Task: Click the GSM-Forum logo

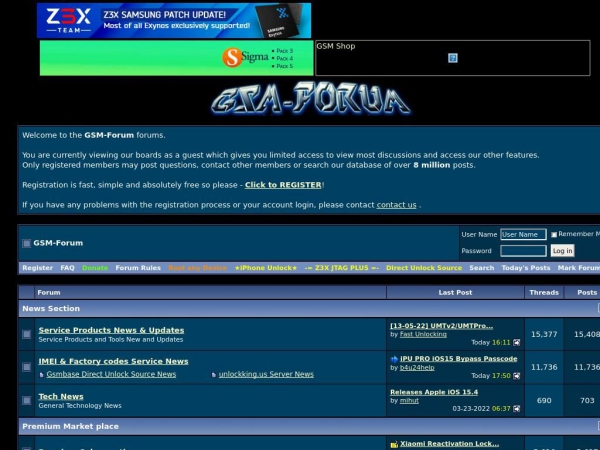Action: (x=311, y=98)
